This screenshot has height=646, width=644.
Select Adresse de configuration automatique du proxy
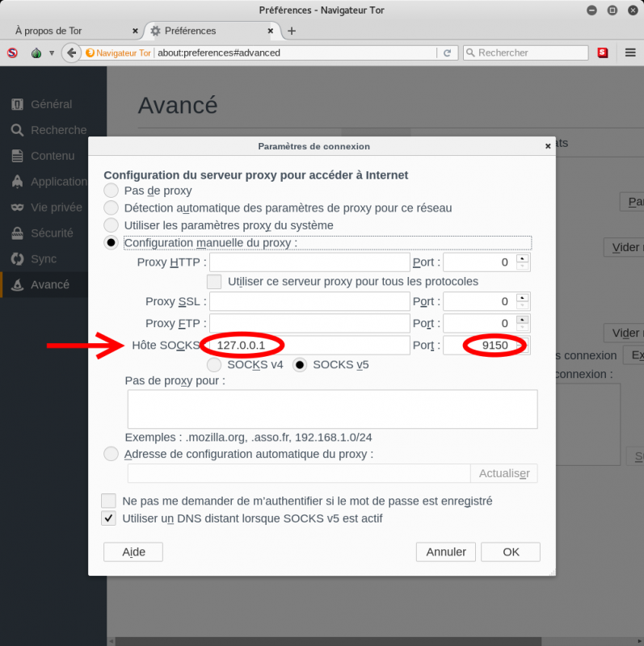click(x=111, y=454)
